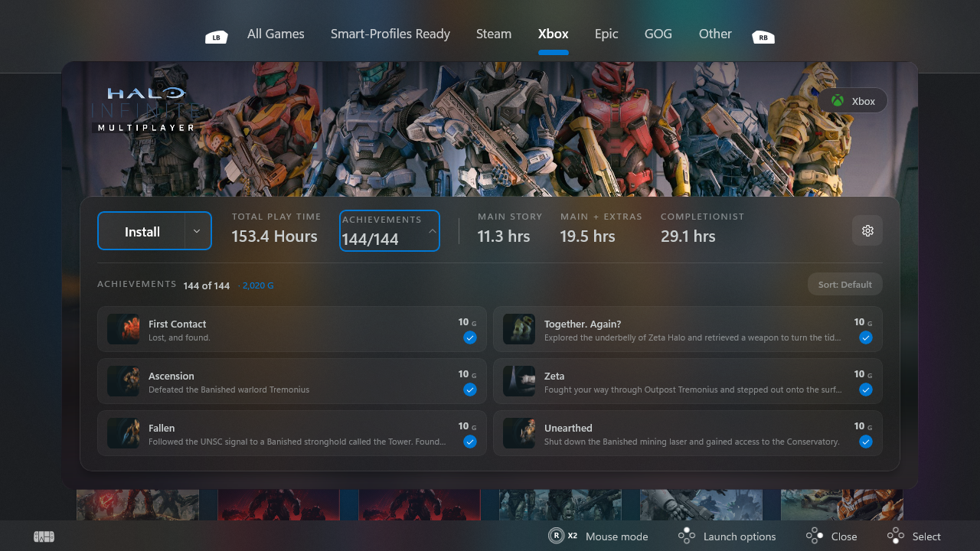Click the Mouse mode R stick icon
This screenshot has width=980, height=551.
coord(557,536)
